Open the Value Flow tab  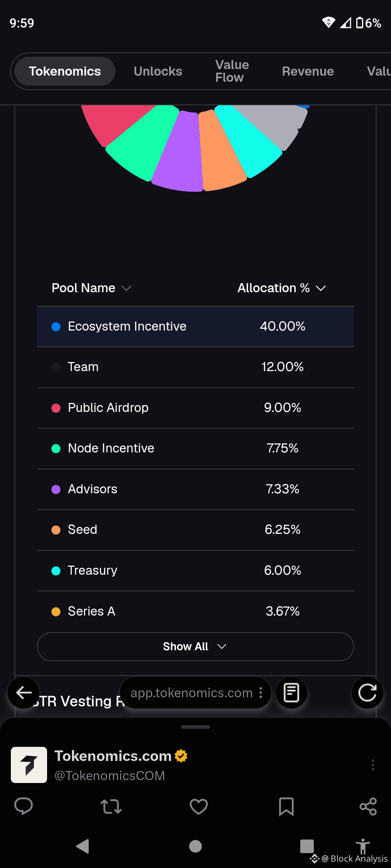coord(232,71)
